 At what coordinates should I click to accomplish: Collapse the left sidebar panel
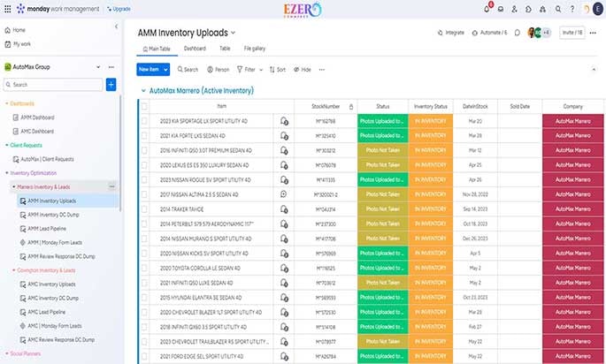(x=116, y=27)
